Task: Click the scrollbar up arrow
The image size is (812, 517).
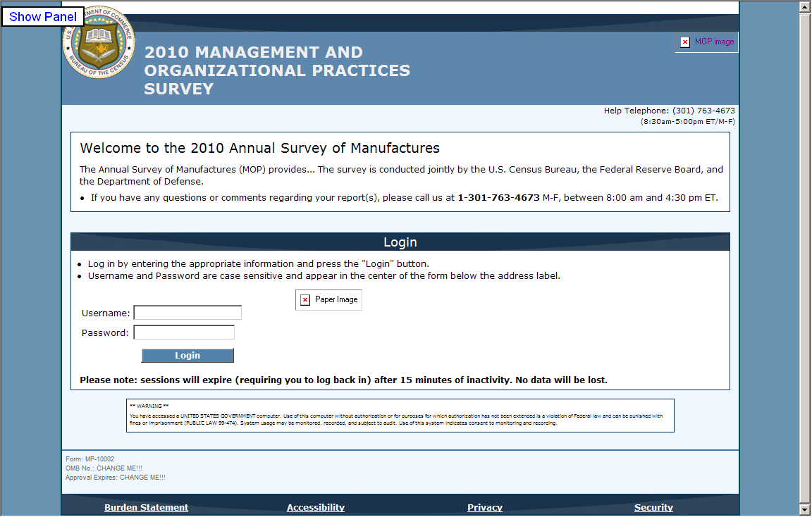Action: [x=804, y=6]
